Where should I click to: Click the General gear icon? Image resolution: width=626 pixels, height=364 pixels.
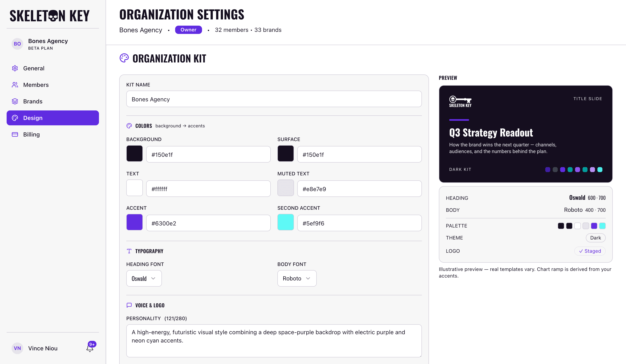click(15, 68)
